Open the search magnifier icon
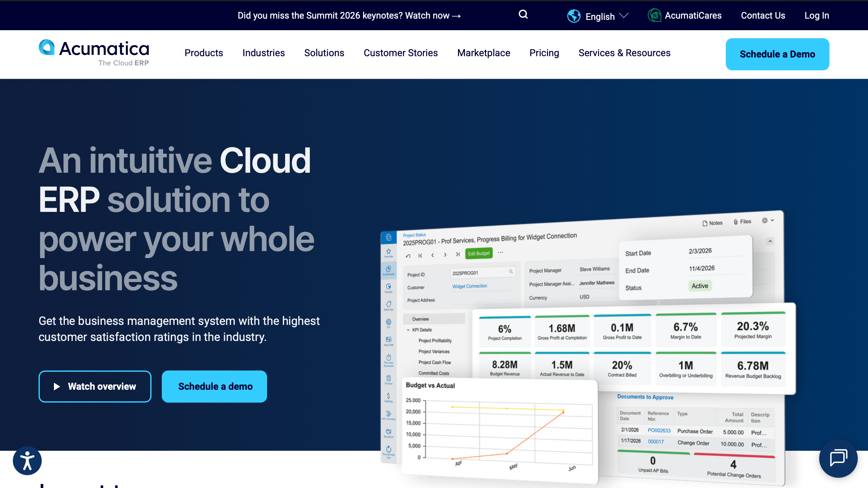Screen dimensions: 868x488 click(x=523, y=14)
